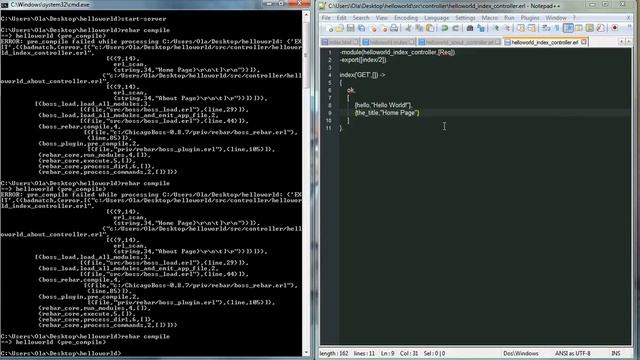
Task: Toggle the Word Wrap toolbar icon
Action: 546,28
